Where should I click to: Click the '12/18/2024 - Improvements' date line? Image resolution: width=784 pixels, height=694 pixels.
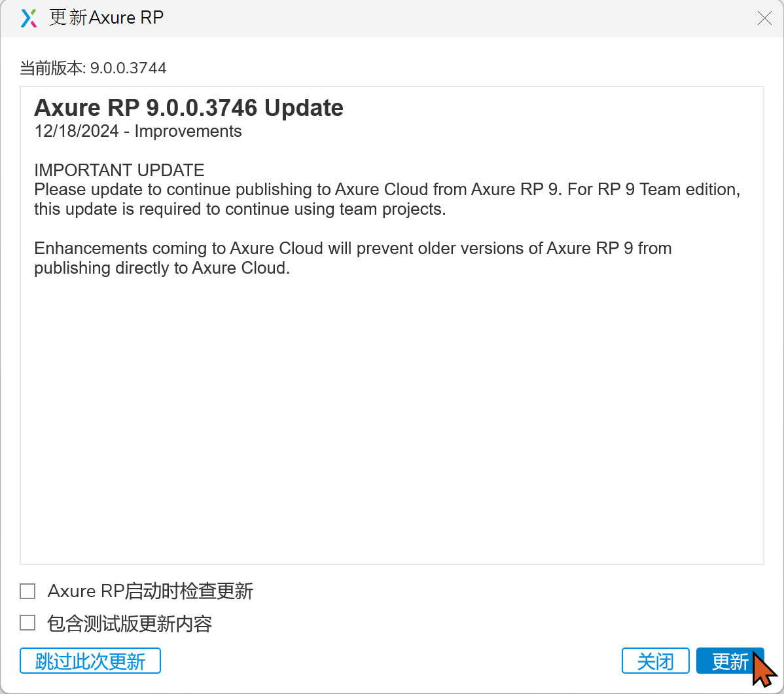138,132
